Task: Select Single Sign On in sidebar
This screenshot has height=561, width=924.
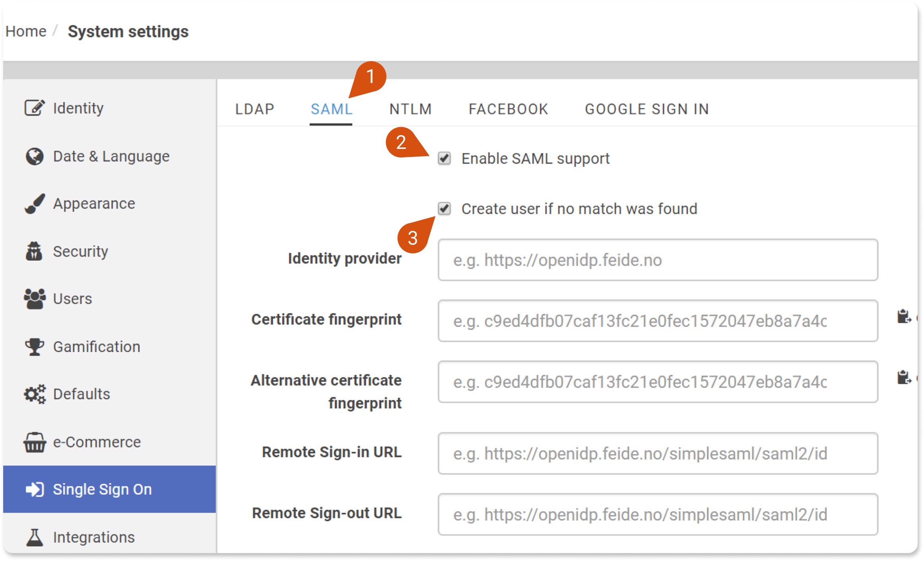Action: [x=109, y=489]
